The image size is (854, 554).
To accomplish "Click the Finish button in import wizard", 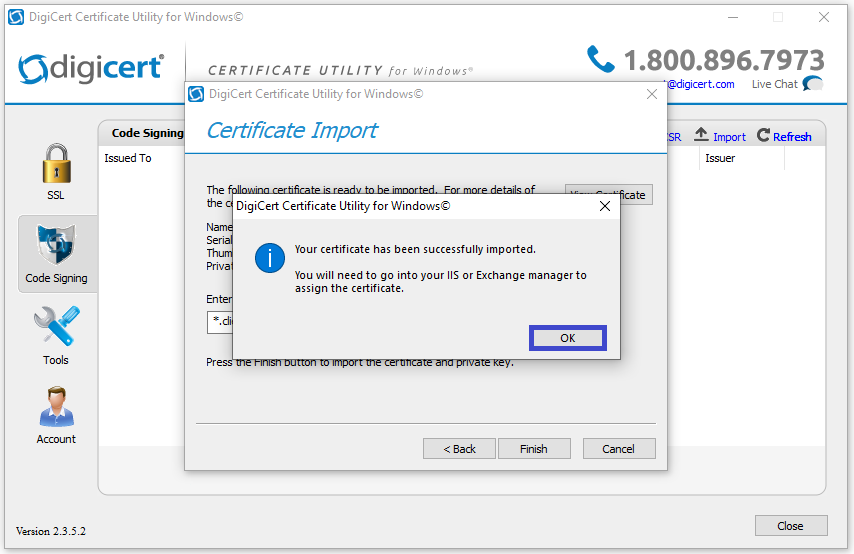I will [534, 449].
